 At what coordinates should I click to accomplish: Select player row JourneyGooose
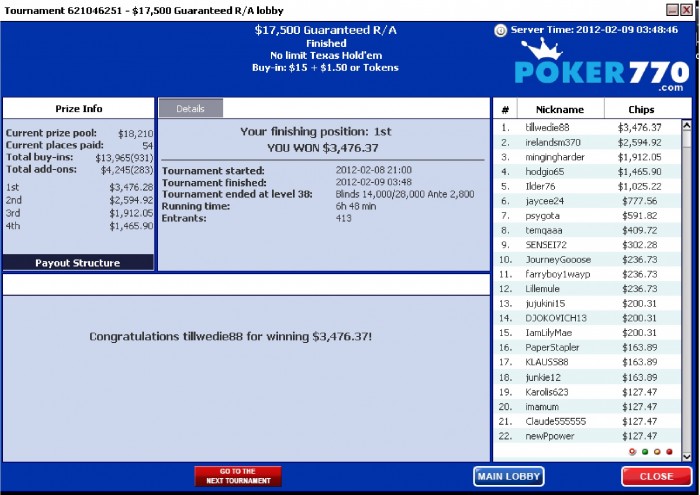587,260
